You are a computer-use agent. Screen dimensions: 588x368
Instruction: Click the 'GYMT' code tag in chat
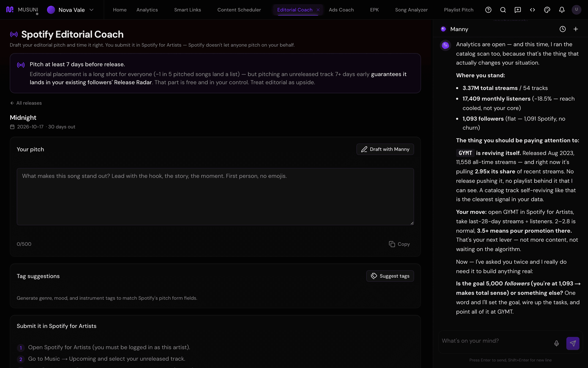pos(465,153)
